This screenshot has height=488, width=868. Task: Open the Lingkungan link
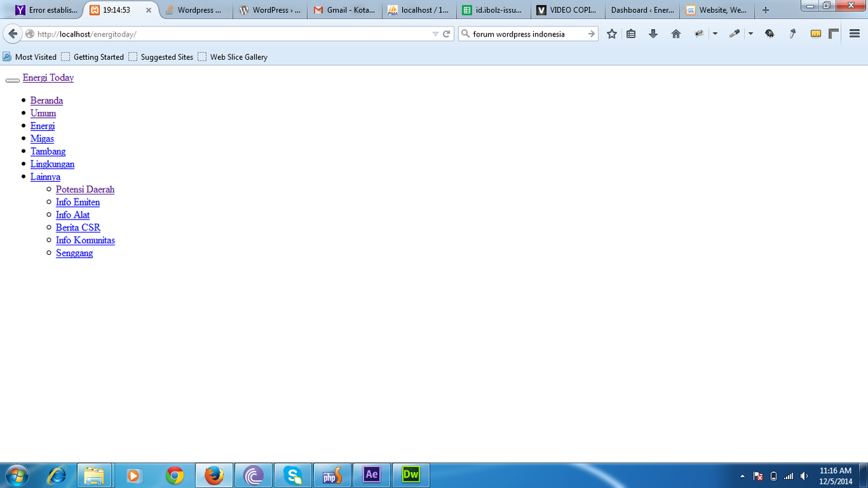(52, 164)
